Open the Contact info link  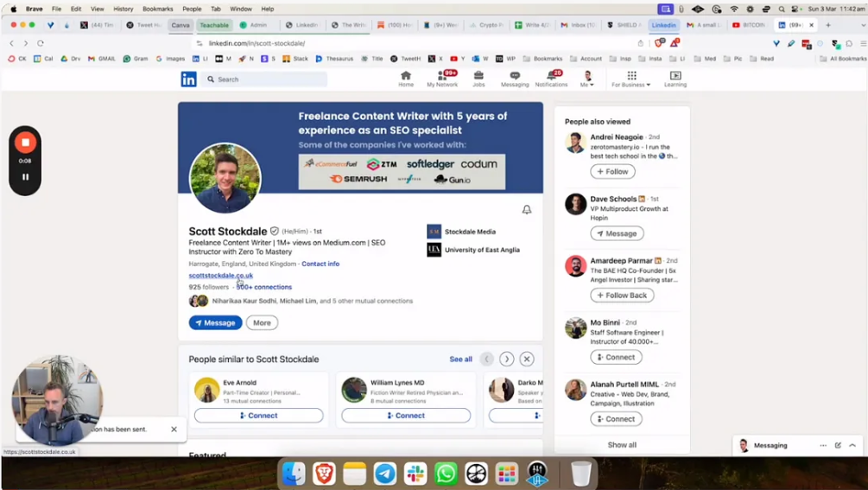[x=320, y=264]
